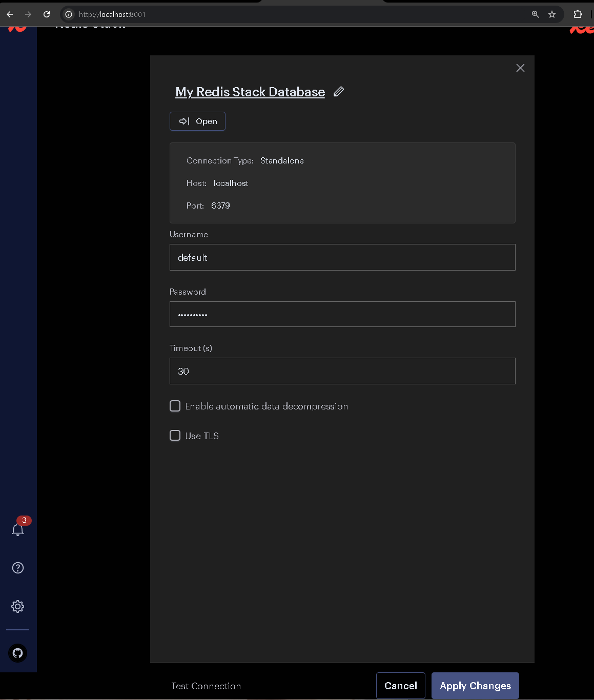
Task: Click the 6379 port value
Action: pos(220,205)
